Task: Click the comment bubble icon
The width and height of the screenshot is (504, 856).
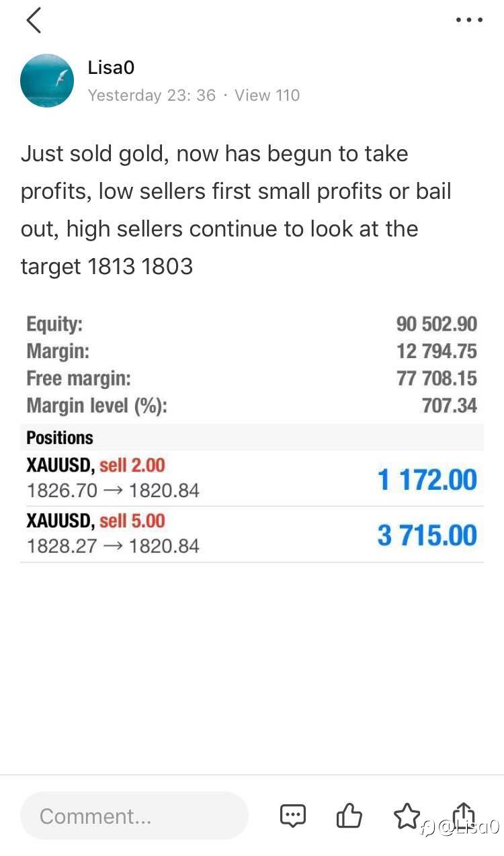Action: (x=292, y=816)
